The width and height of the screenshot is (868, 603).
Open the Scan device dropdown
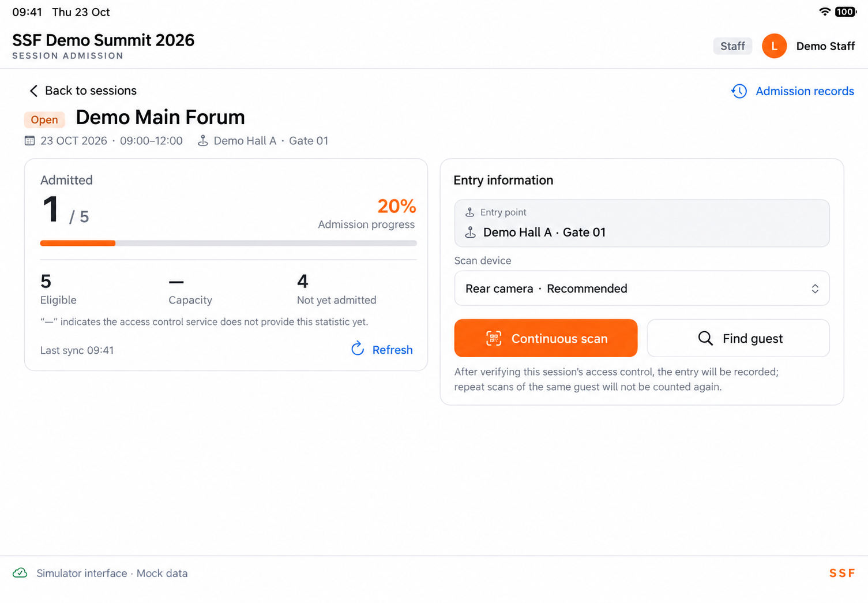[x=641, y=289]
